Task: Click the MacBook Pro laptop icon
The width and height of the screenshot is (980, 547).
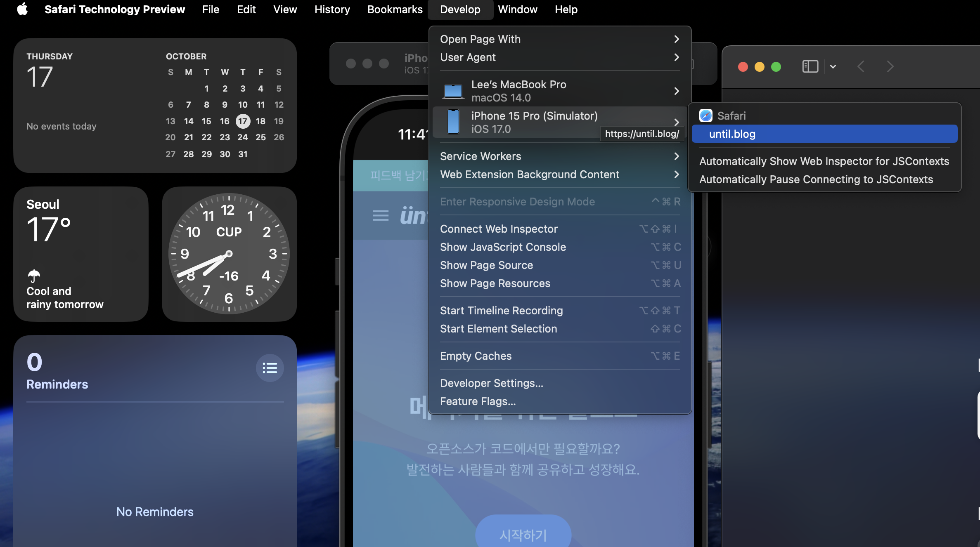Action: pyautogui.click(x=453, y=91)
